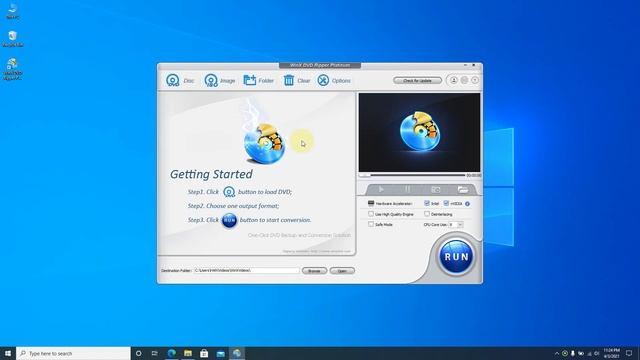Click the taskbar search box
This screenshot has height=360, width=640.
coord(73,353)
